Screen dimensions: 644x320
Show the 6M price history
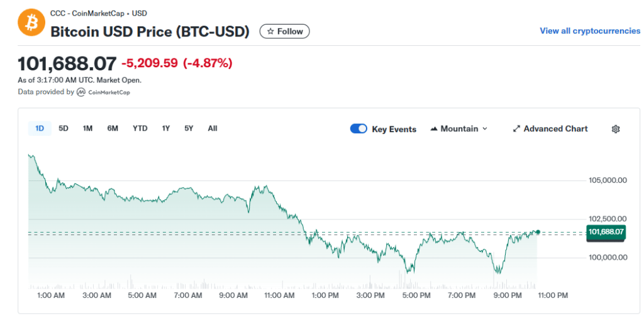pyautogui.click(x=113, y=128)
